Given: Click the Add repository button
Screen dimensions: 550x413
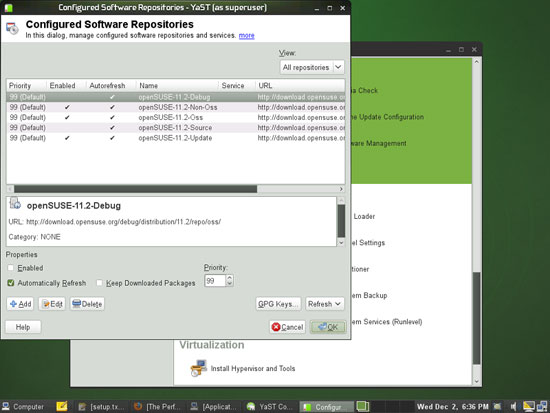Looking at the screenshot, I should [20, 304].
